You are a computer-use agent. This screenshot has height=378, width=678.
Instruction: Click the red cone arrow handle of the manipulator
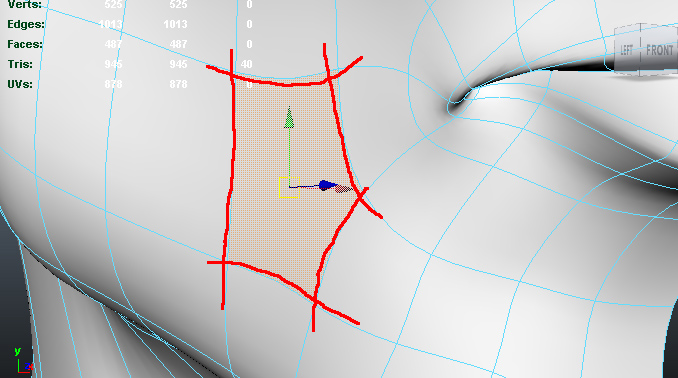[x=345, y=189]
